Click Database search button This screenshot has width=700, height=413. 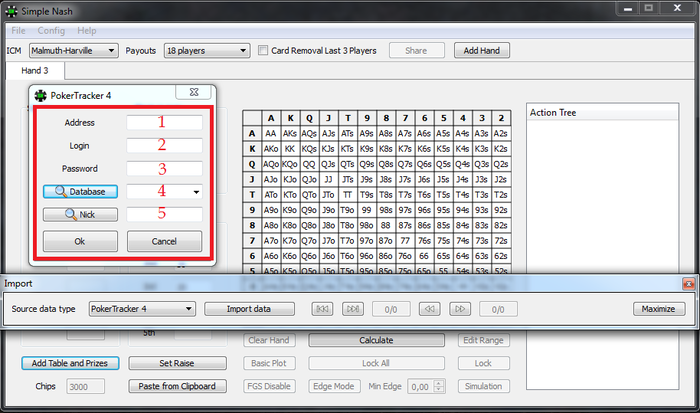pyautogui.click(x=80, y=192)
